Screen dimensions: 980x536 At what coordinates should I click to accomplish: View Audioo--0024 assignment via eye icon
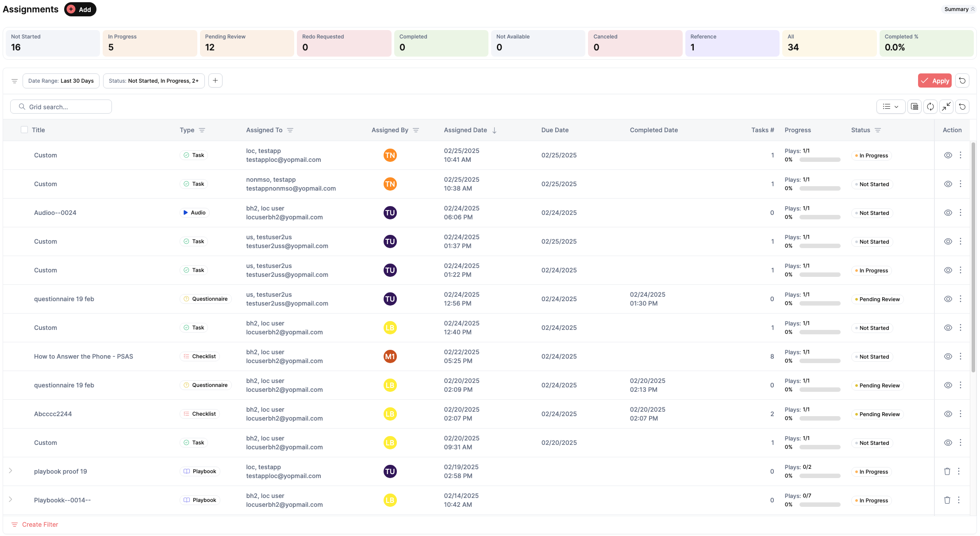[x=948, y=213]
